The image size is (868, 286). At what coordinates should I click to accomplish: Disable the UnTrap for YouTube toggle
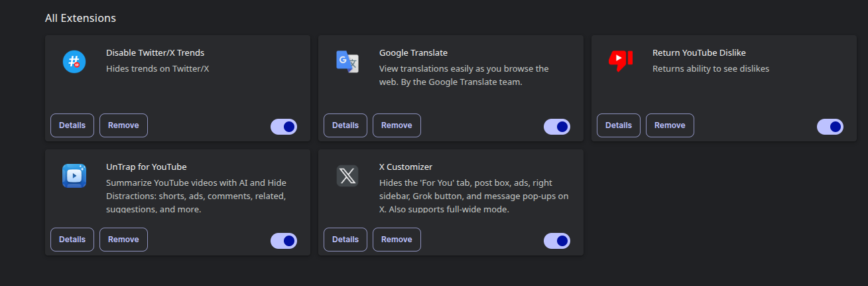click(x=284, y=241)
